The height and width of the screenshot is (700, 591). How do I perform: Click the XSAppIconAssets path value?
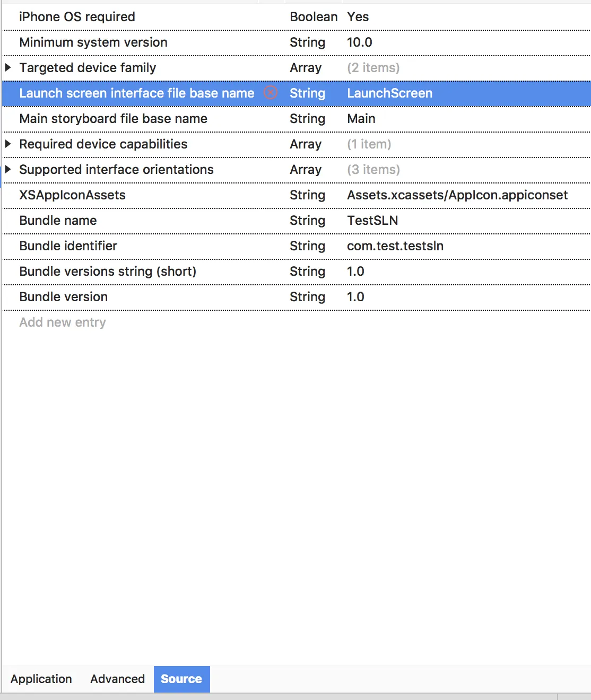(x=457, y=195)
